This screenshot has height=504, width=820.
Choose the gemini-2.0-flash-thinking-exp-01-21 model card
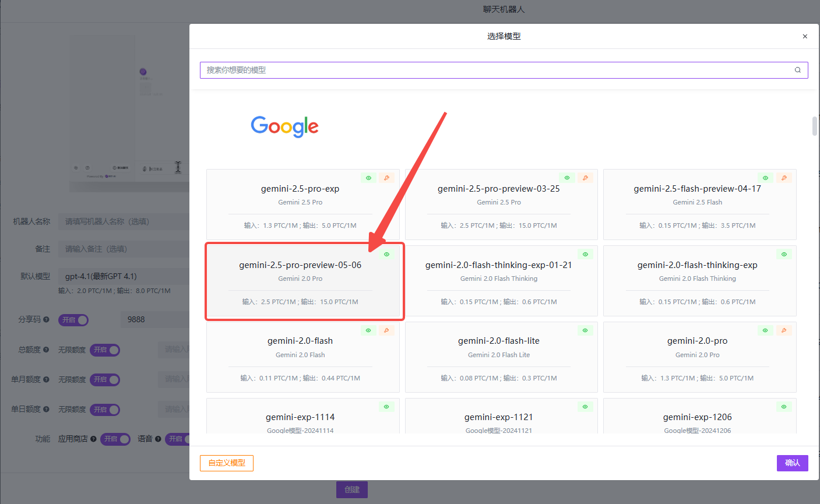point(501,281)
